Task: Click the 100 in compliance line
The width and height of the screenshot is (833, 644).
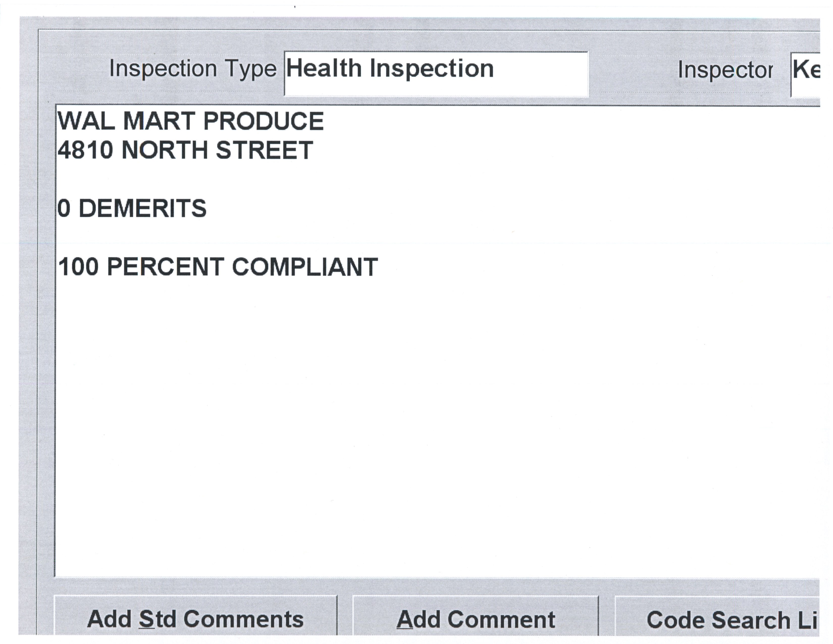Action: 78,267
